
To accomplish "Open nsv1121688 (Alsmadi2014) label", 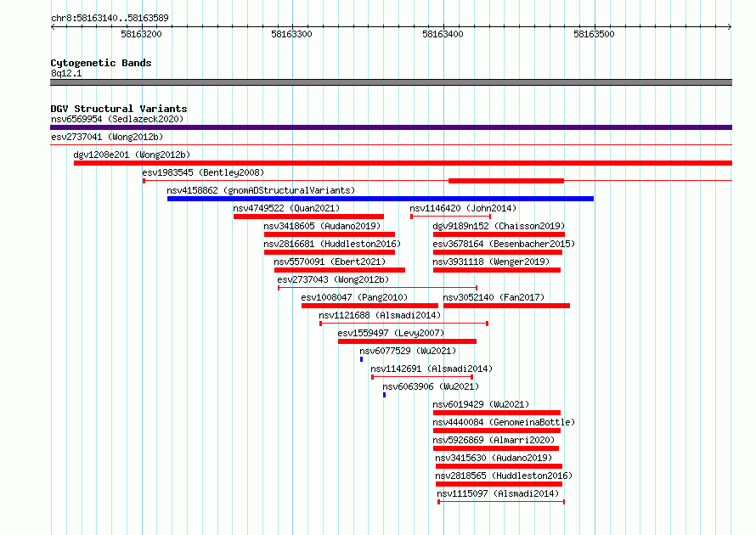I will click(x=380, y=315).
